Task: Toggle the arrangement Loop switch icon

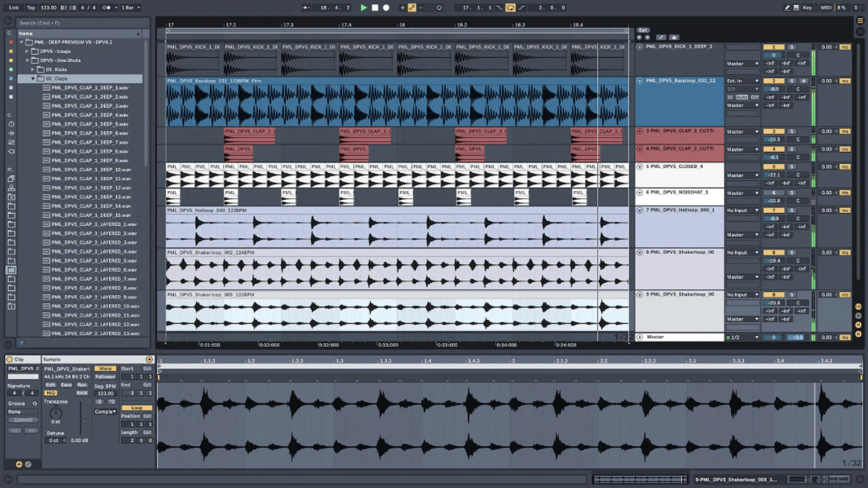Action: click(x=510, y=7)
